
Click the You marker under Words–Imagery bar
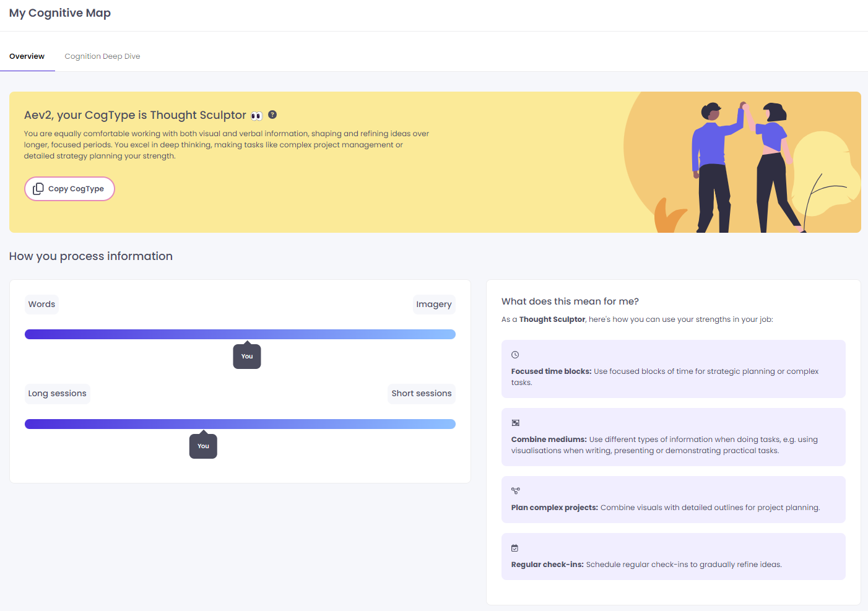pyautogui.click(x=247, y=356)
